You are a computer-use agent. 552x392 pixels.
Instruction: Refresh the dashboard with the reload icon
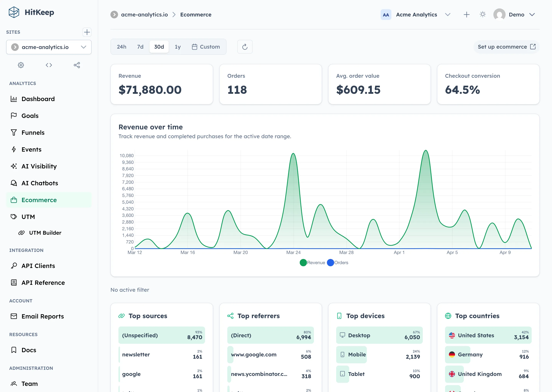(245, 47)
